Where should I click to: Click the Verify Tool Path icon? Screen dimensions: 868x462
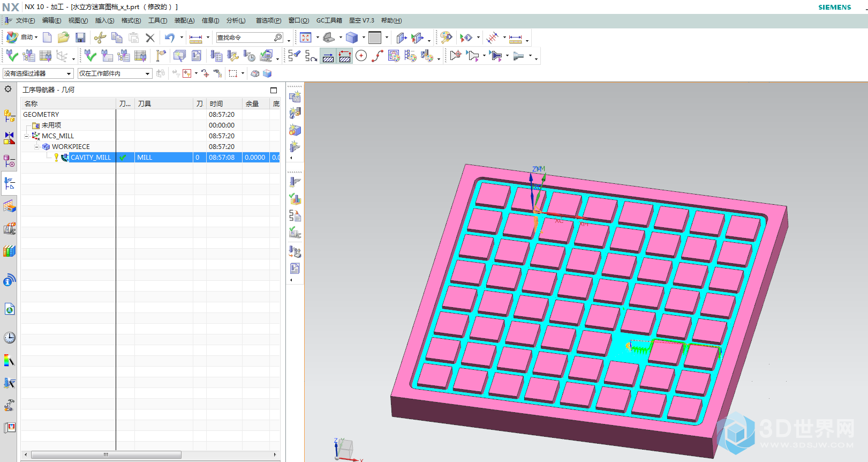click(x=295, y=199)
